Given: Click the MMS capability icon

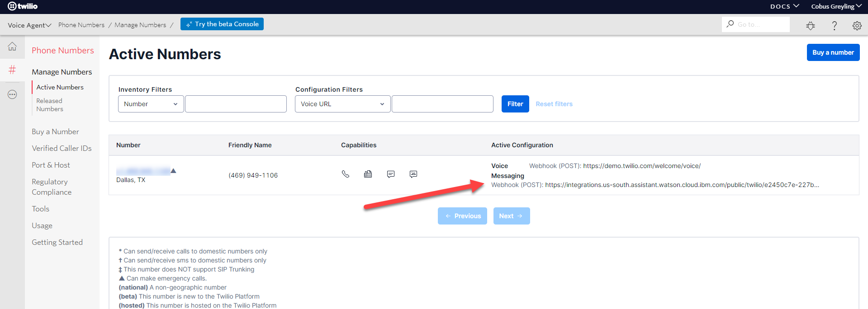Looking at the screenshot, I should [x=413, y=174].
